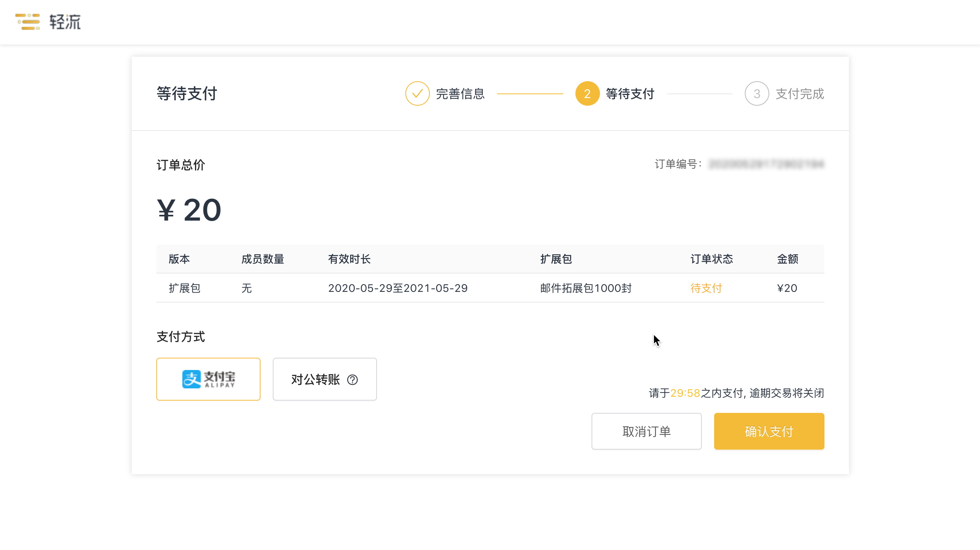Click the completed checkmark step icon
Viewport: 980px width, 550px height.
tap(417, 93)
